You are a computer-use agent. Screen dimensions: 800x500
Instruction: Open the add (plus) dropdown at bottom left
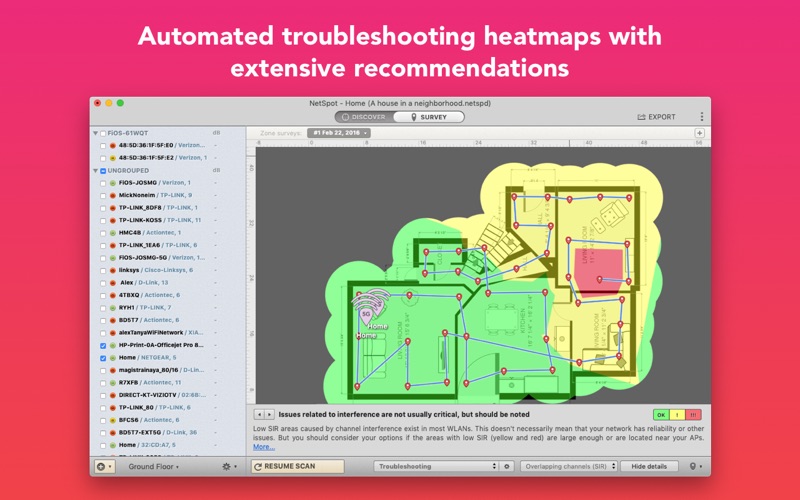[104, 466]
